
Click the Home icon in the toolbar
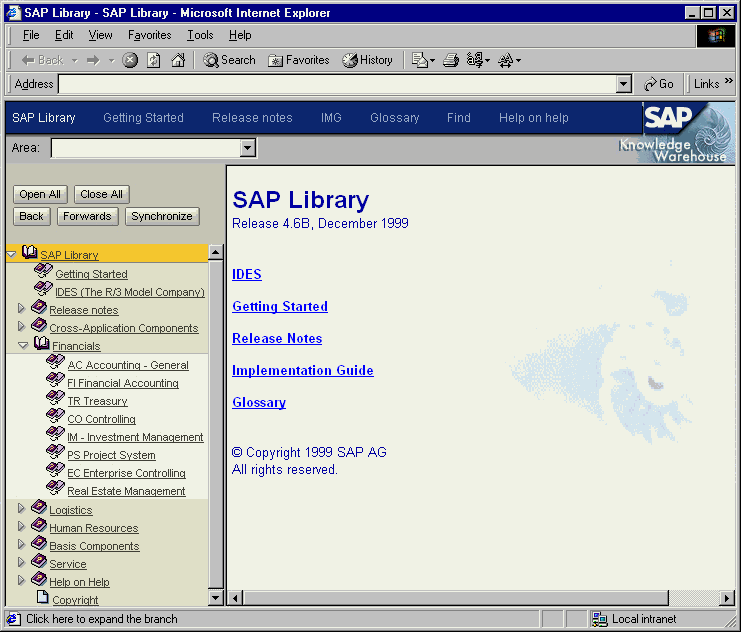(178, 60)
